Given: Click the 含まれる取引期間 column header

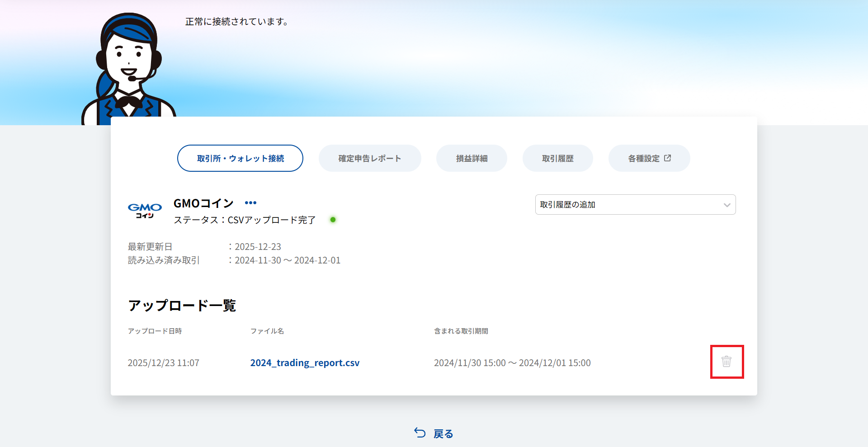Looking at the screenshot, I should pos(461,331).
